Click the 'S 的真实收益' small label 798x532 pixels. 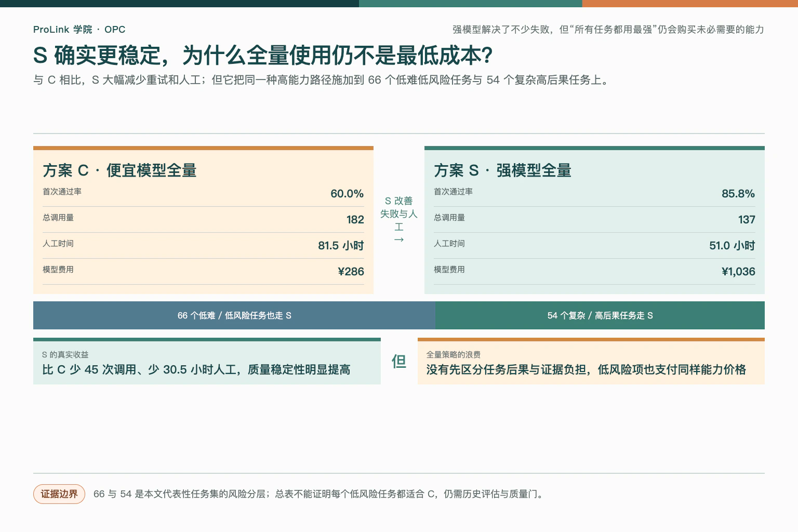click(x=65, y=355)
